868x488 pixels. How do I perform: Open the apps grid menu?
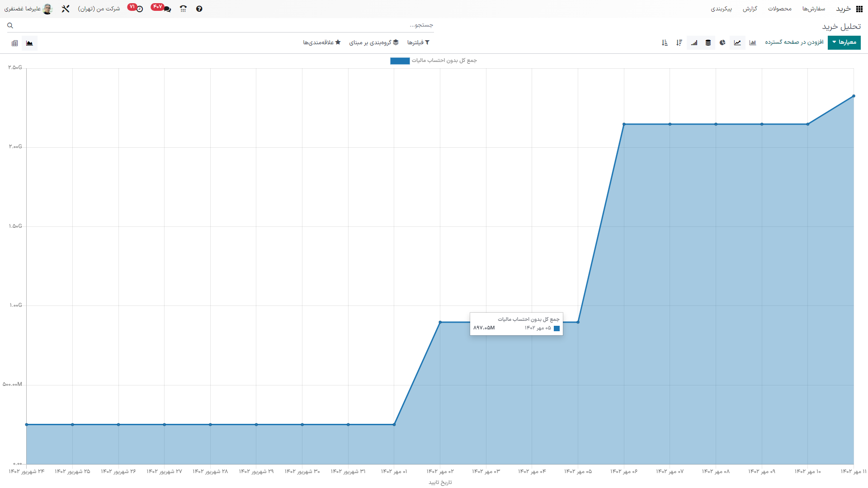[859, 9]
